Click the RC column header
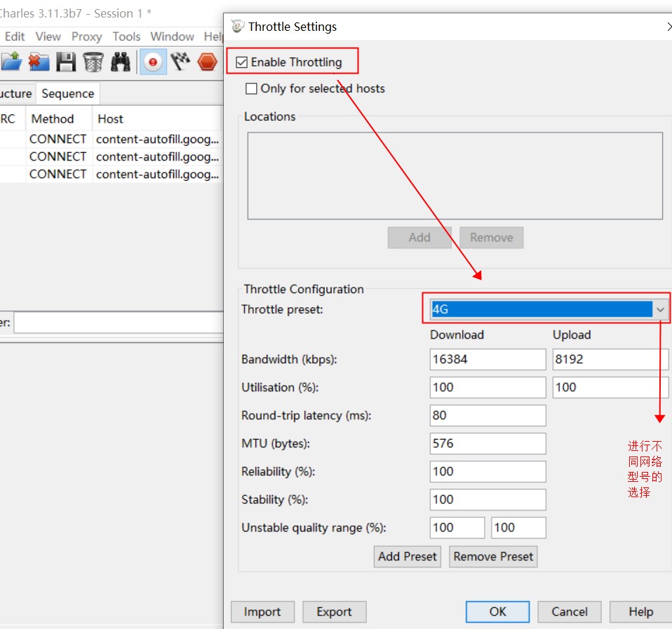Image resolution: width=672 pixels, height=629 pixels. coord(12,119)
